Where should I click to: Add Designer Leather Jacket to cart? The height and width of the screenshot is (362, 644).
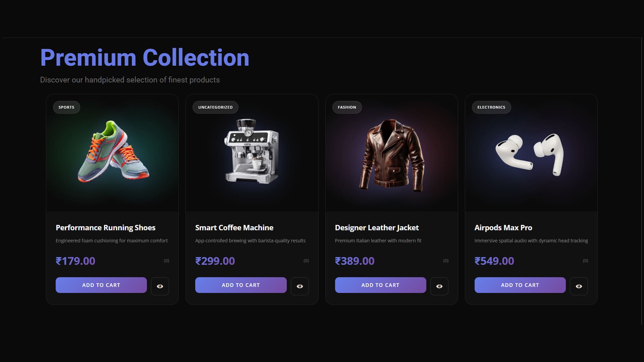point(380,285)
